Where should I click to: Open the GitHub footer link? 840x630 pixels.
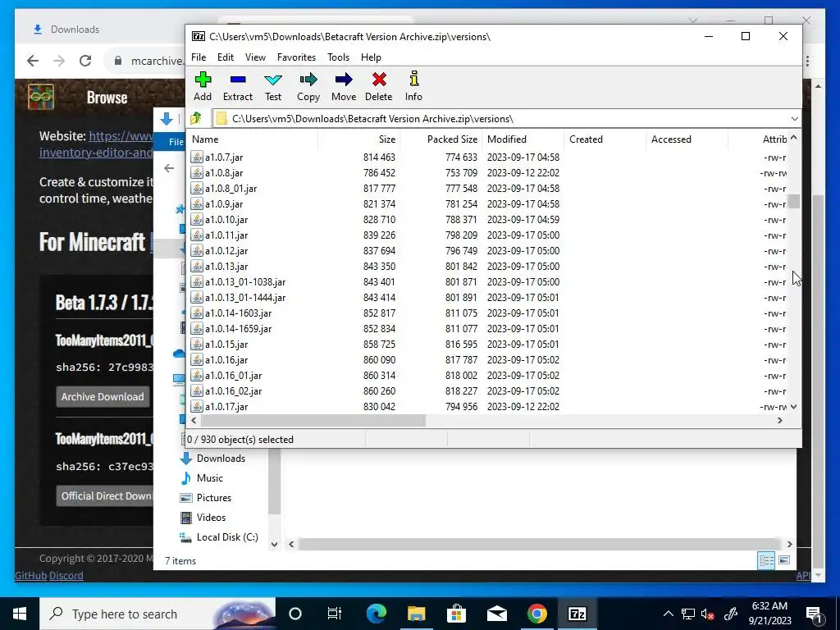tap(30, 576)
